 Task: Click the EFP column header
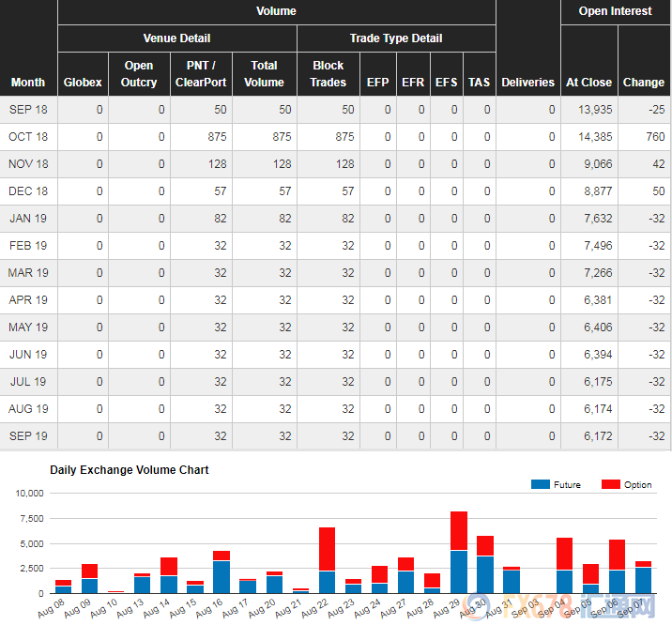(378, 83)
